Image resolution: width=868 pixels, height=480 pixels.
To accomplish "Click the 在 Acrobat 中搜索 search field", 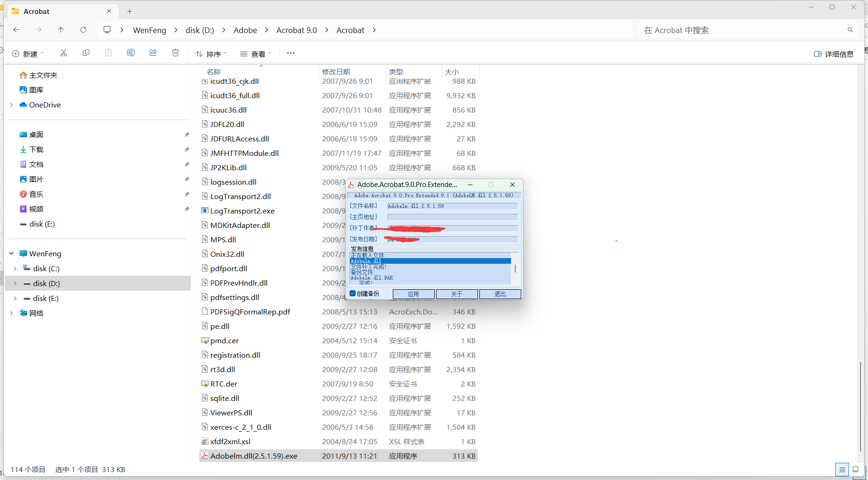I will [x=745, y=30].
